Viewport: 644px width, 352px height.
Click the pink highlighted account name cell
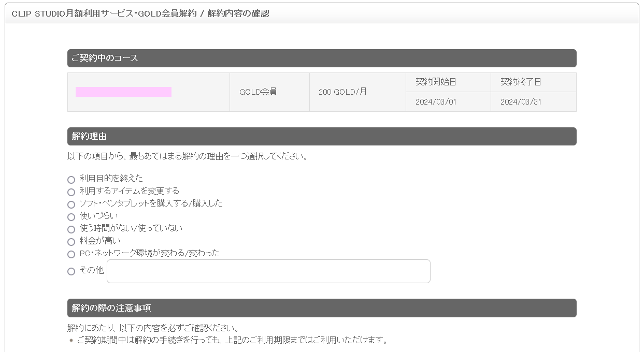coord(124,92)
